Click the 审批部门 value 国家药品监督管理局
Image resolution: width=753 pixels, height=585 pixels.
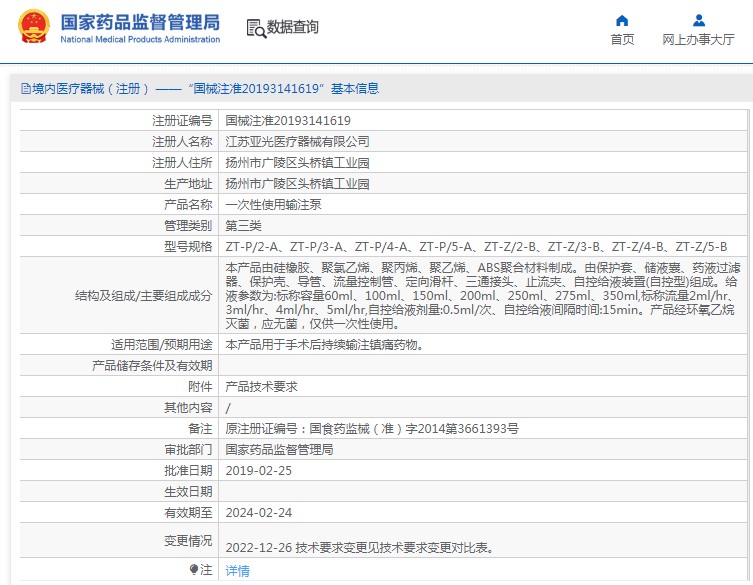click(279, 450)
